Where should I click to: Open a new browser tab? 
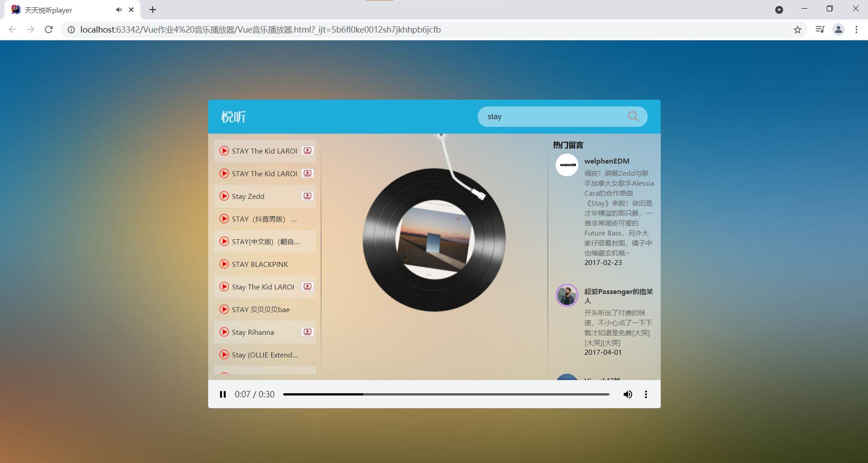153,10
